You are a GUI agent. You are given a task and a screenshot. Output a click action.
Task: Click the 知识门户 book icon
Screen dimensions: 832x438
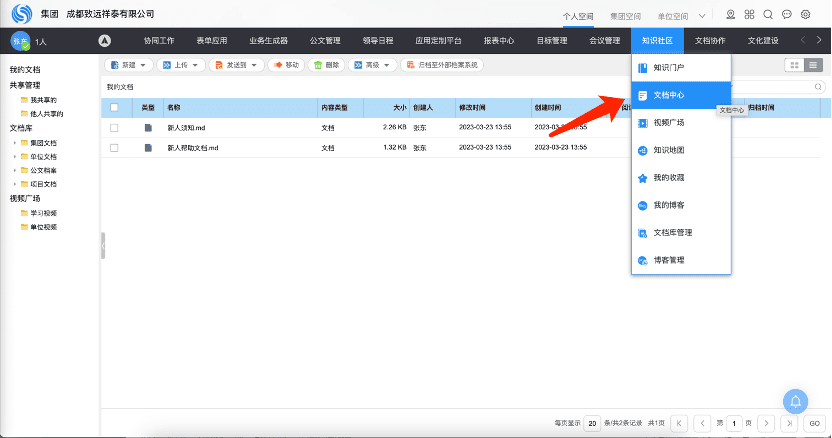click(x=643, y=68)
